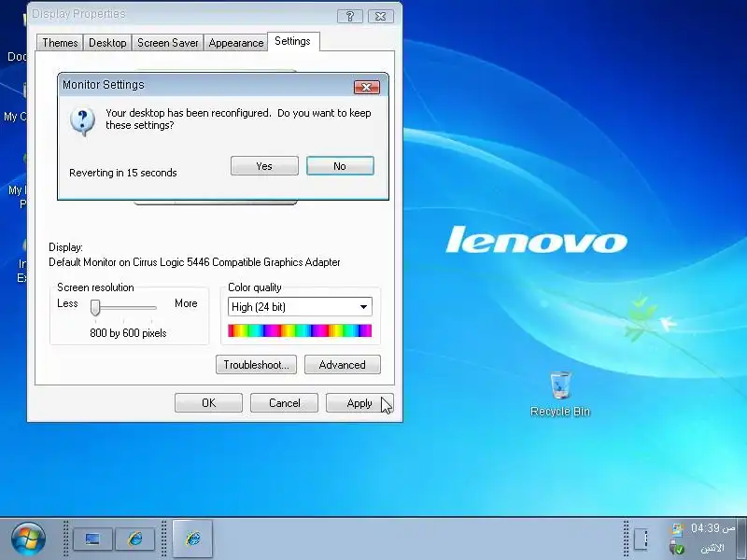The height and width of the screenshot is (560, 747).
Task: Click the Windows flag tray icon
Action: coord(676,528)
